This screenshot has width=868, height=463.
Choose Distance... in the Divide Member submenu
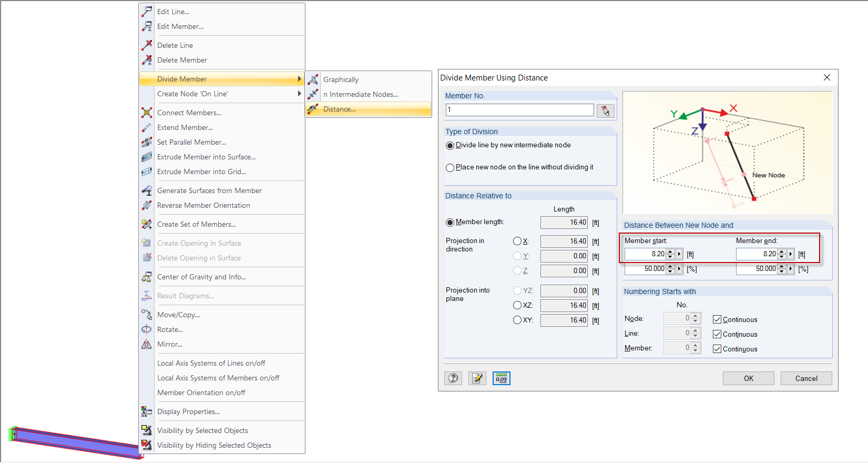click(369, 109)
